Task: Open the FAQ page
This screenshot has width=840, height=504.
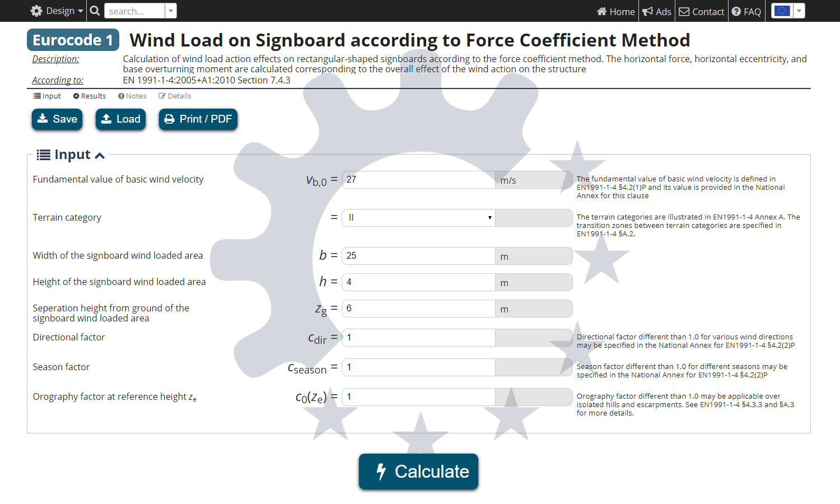Action: [x=746, y=11]
